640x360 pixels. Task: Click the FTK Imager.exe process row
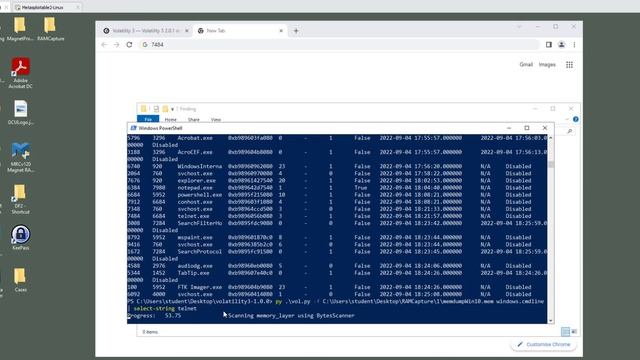click(x=337, y=287)
